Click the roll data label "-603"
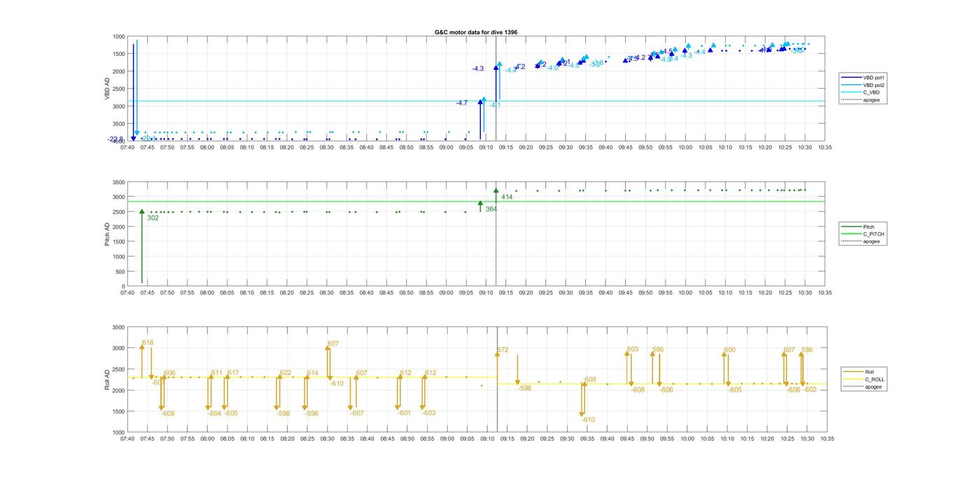The height and width of the screenshot is (485, 980). 428,413
